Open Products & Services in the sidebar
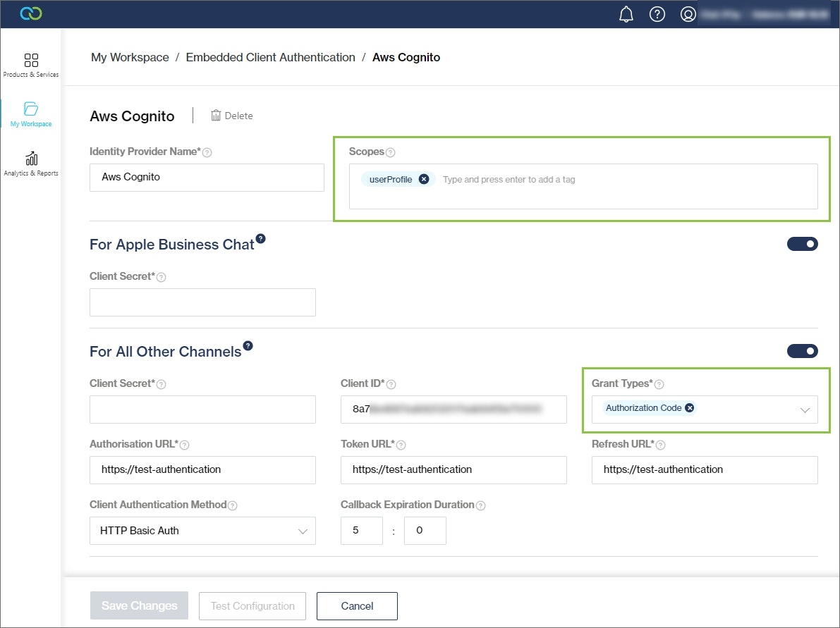 (31, 66)
